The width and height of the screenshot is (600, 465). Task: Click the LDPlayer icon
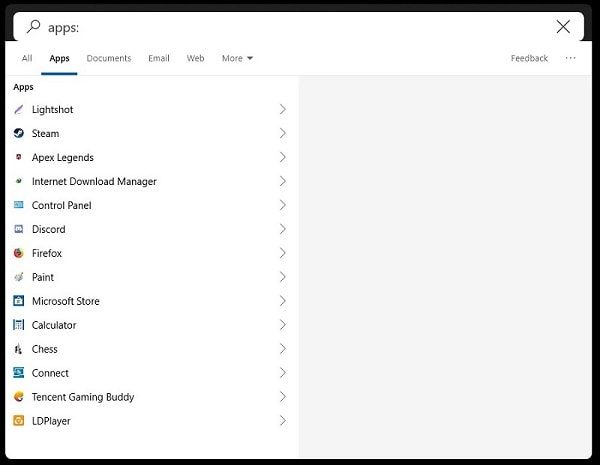coord(18,421)
